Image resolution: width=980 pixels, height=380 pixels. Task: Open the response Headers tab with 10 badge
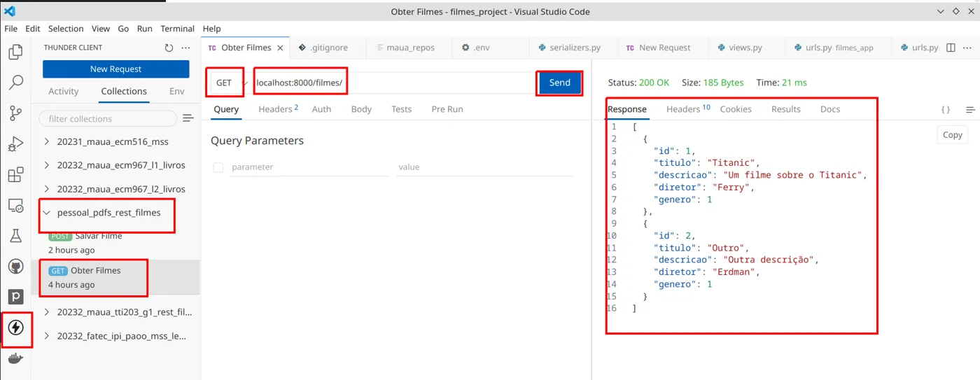pyautogui.click(x=688, y=109)
